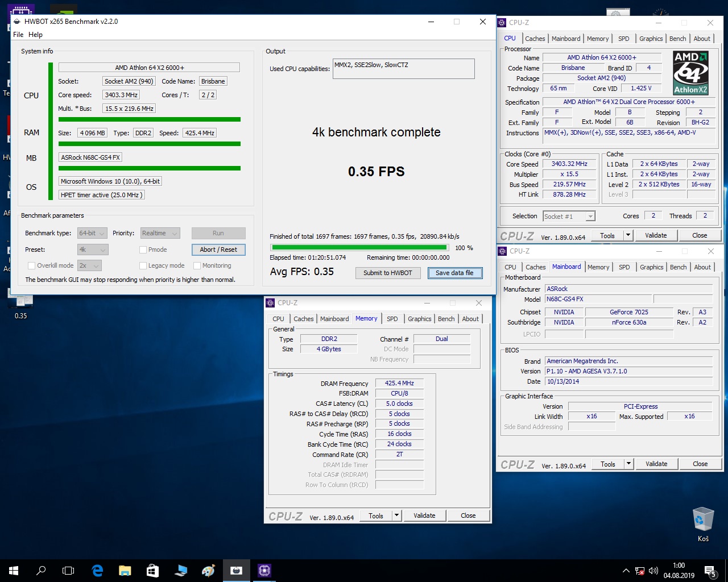The image size is (728, 582).
Task: Launch Microsoft Edge from taskbar
Action: pyautogui.click(x=97, y=571)
